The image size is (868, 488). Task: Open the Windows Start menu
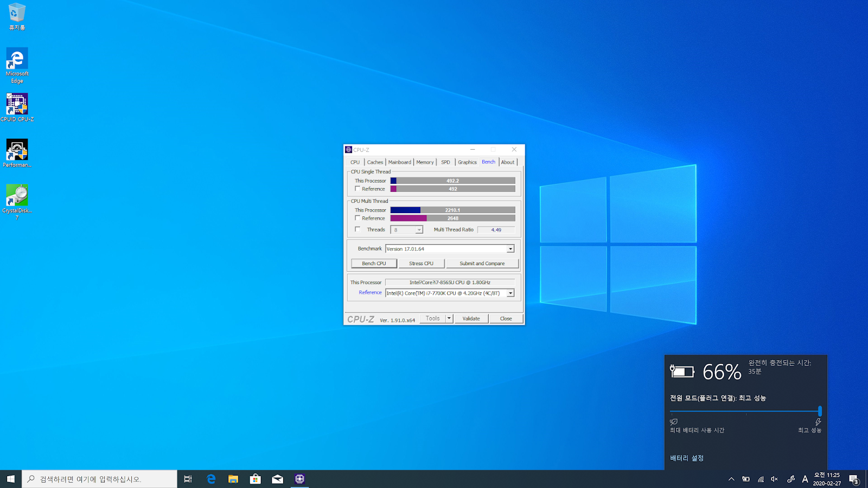click(11, 479)
